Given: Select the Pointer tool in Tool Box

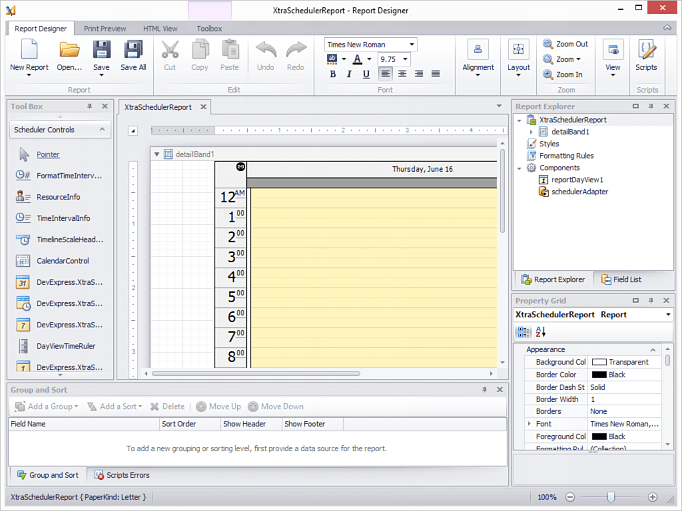Looking at the screenshot, I should click(48, 154).
